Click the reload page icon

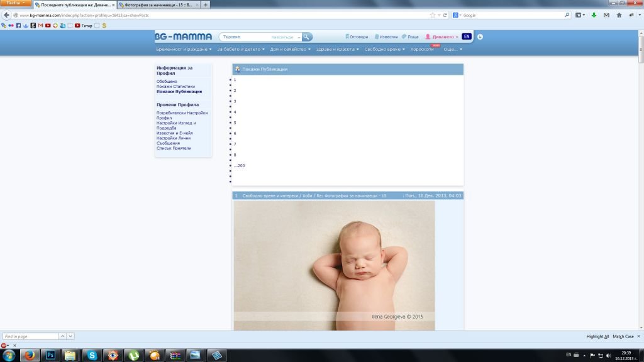point(445,15)
